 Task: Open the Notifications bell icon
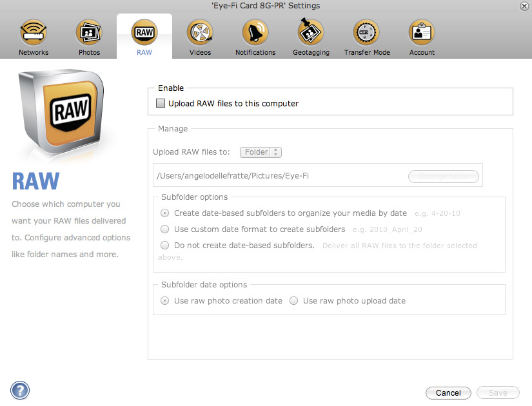click(255, 33)
